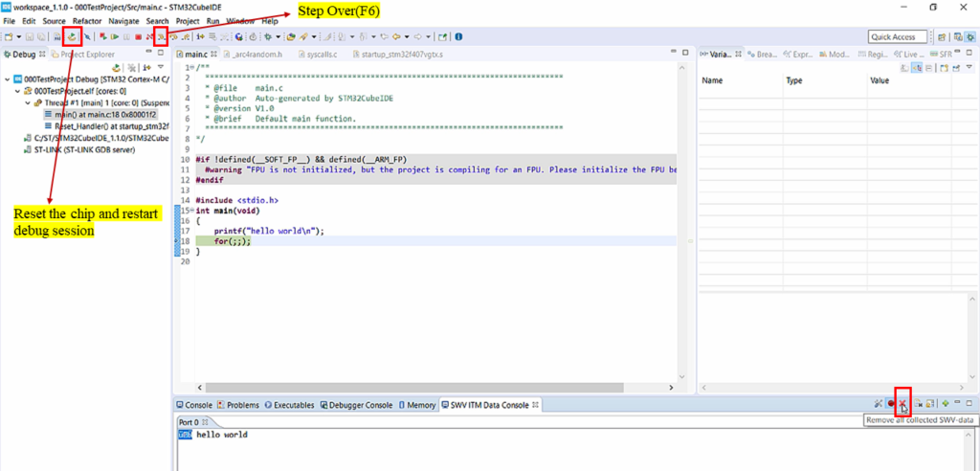Viewport: 980px width, 471px height.
Task: Select main() at main.c:18 stack frame
Action: (x=100, y=115)
